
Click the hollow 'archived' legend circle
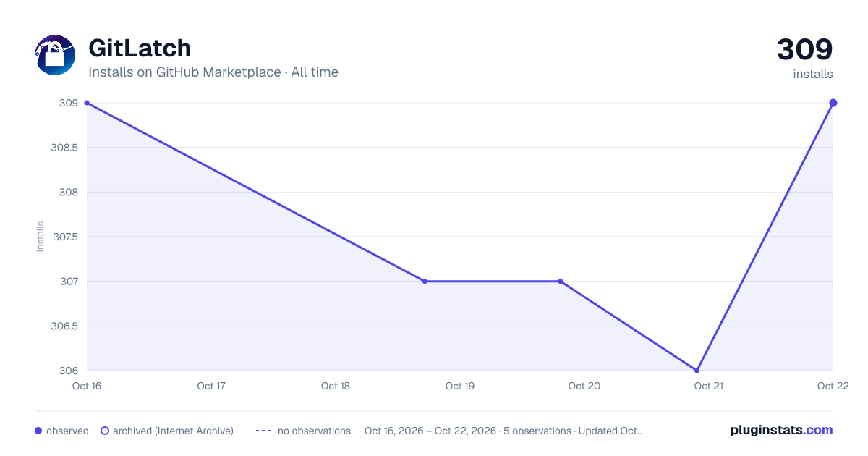(x=105, y=431)
